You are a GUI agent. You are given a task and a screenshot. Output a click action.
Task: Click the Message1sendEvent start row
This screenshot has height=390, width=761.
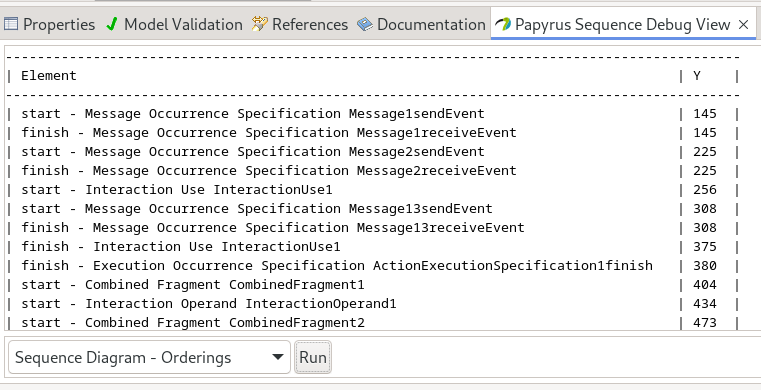pyautogui.click(x=372, y=114)
